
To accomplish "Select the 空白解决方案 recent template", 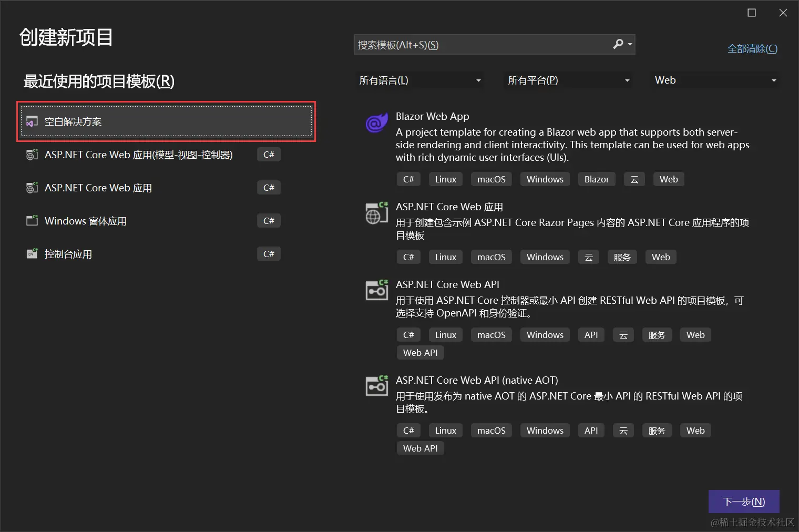I will pos(166,121).
